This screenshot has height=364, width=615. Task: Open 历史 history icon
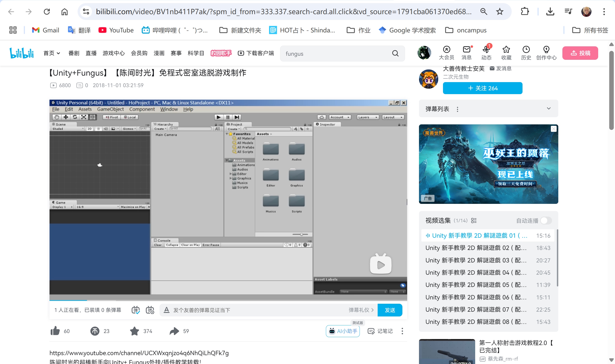(526, 53)
